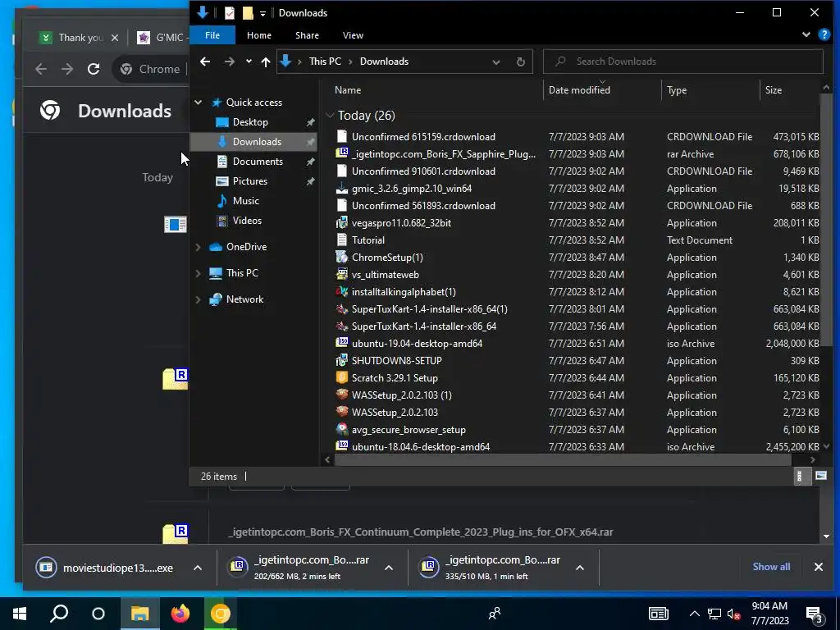Image resolution: width=840 pixels, height=630 pixels.
Task: Select the SuperTuxKart-1.4-installer-x86_64(1) icon
Action: point(342,309)
